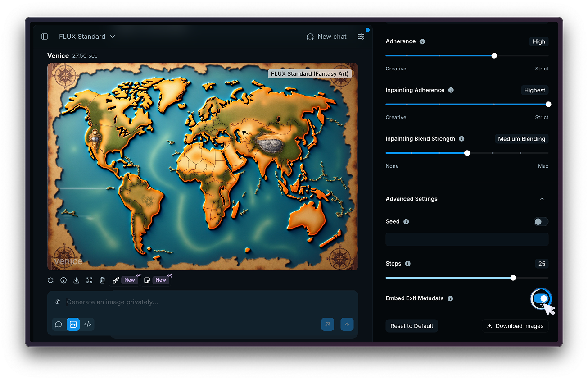Switch to chat mode speech bubble icon
The image size is (588, 380).
point(59,325)
